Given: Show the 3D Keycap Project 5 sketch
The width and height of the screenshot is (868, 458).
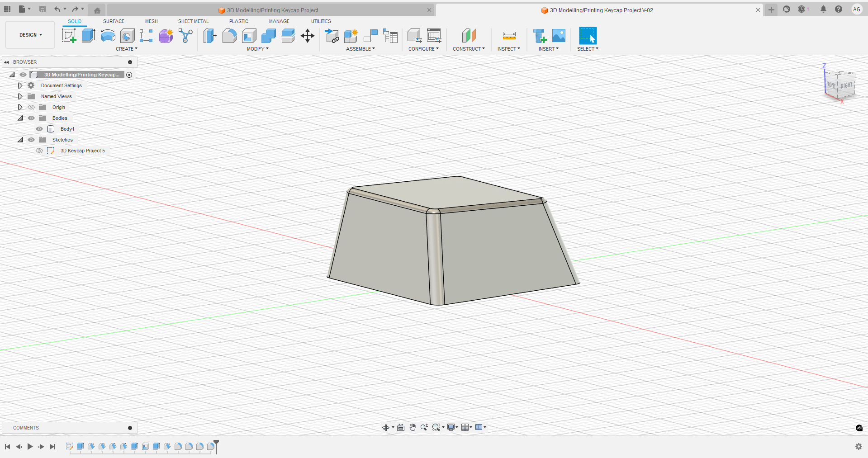Looking at the screenshot, I should pos(39,151).
